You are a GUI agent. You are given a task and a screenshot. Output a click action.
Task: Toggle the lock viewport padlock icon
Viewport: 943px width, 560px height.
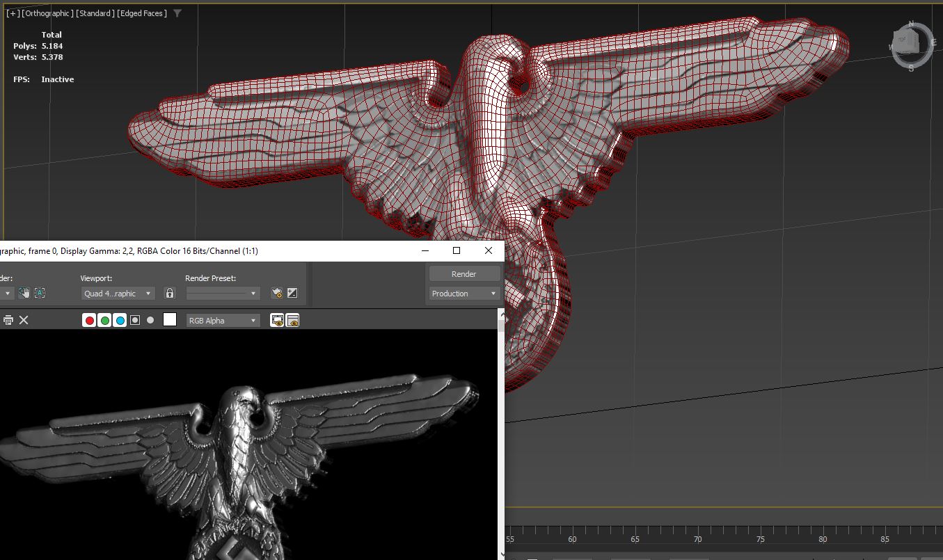(x=169, y=294)
